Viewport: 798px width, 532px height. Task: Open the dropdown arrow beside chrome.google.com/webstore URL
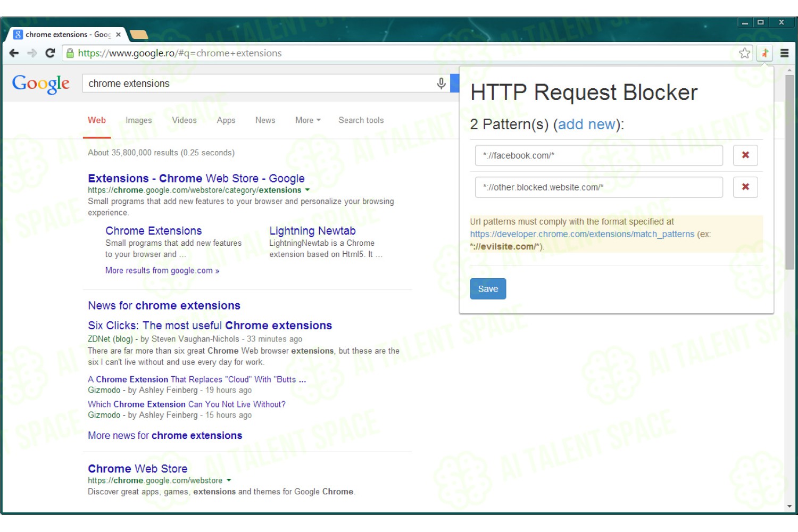(229, 480)
